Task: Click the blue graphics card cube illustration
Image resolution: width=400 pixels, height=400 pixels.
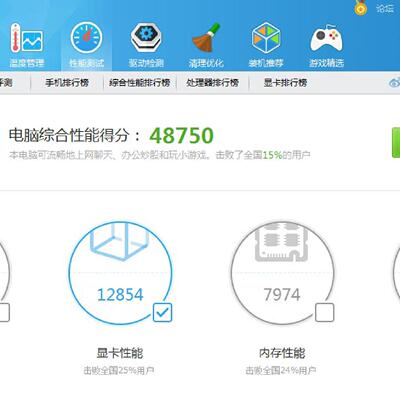Action: 120,241
